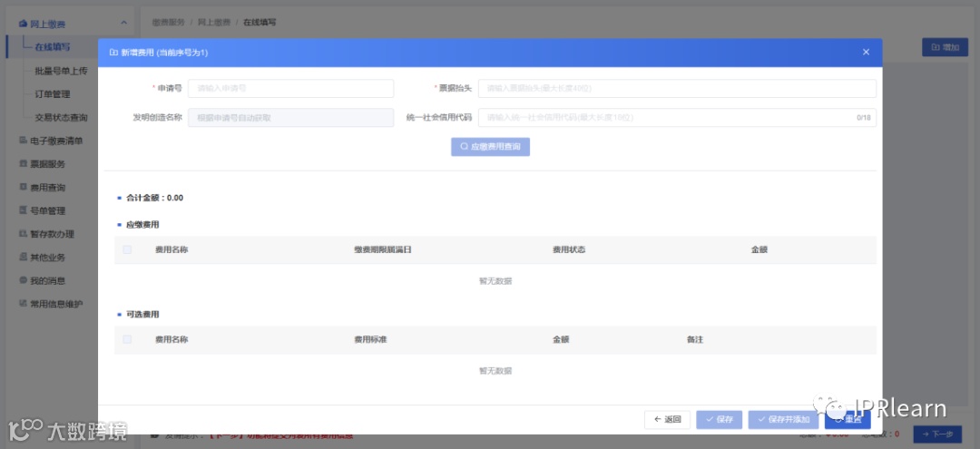Click the 暂存款办理 sidebar icon
The image size is (980, 449).
(23, 233)
